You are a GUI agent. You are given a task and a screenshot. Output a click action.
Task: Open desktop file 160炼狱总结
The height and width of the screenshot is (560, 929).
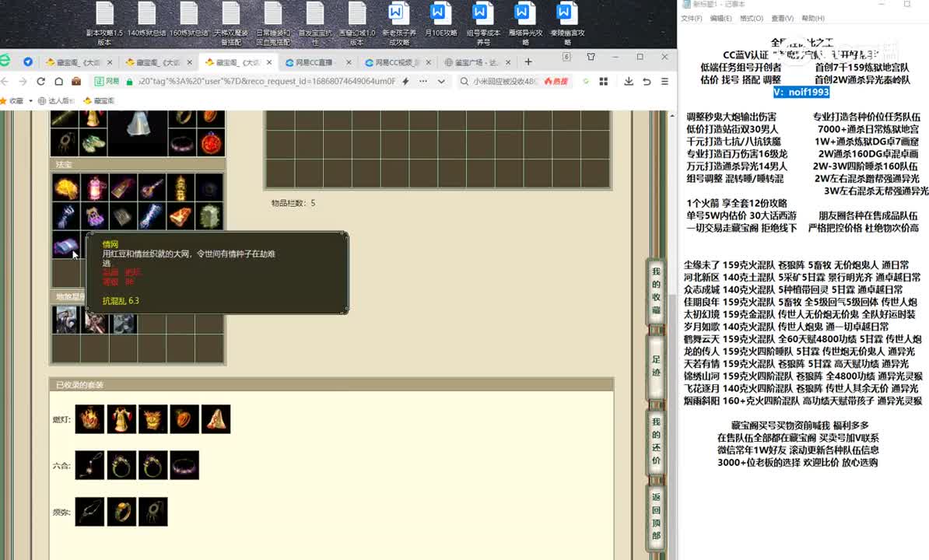[x=188, y=20]
